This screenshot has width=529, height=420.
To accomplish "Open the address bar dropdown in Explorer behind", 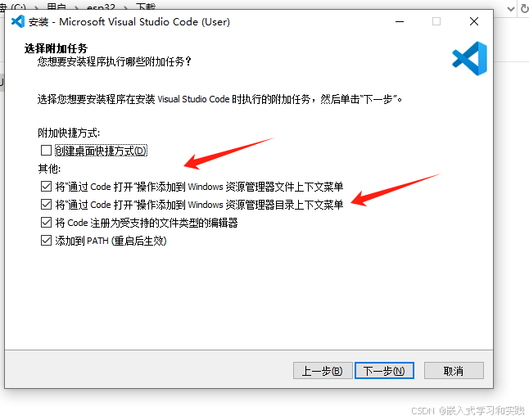I will pyautogui.click(x=511, y=8).
